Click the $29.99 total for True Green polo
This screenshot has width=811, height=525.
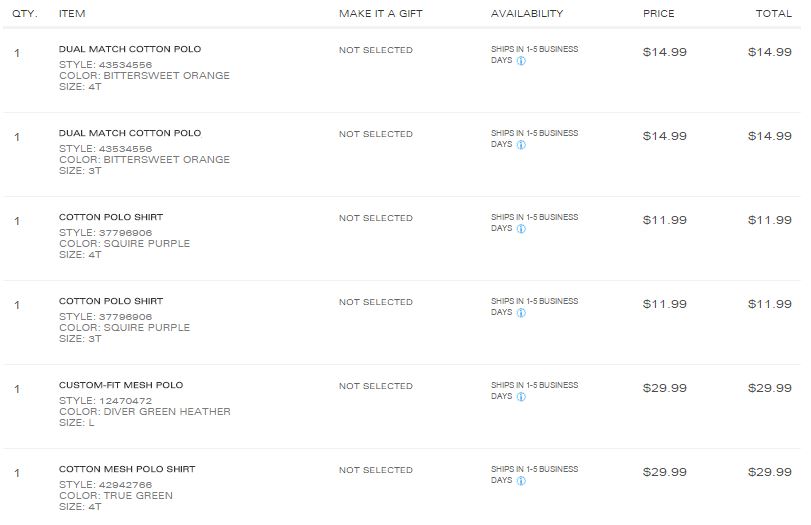pyautogui.click(x=769, y=472)
